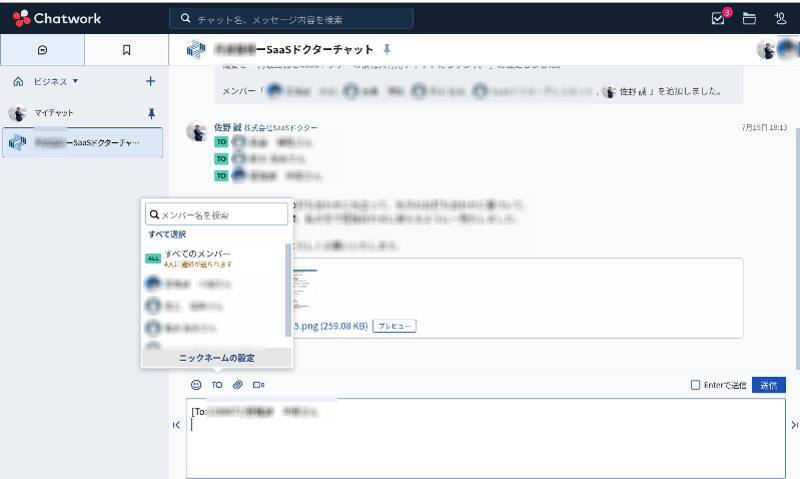Click the plus icon to create new chat

151,81
